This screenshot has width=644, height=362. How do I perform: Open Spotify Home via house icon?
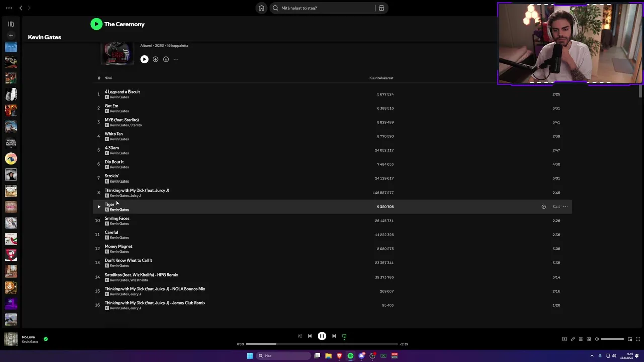pyautogui.click(x=261, y=8)
